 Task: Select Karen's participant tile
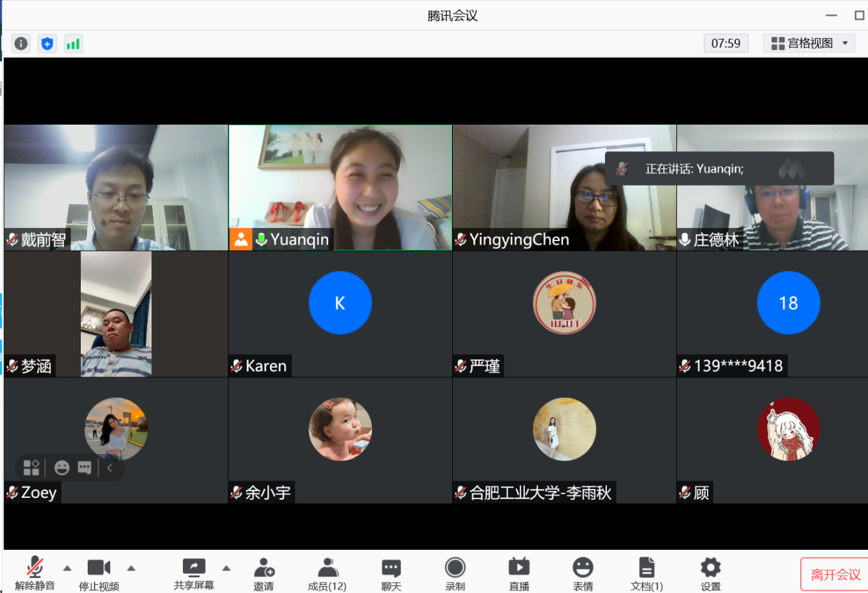[x=340, y=314]
